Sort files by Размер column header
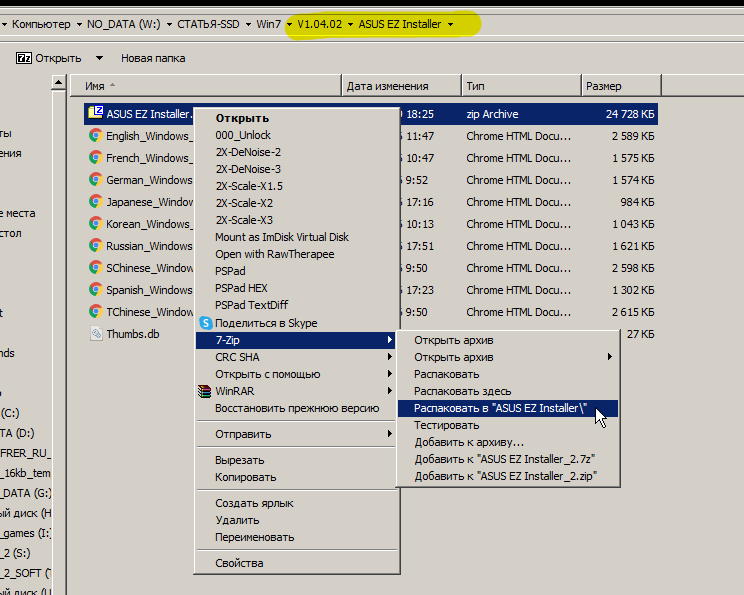Viewport: 744px width, 595px height. point(604,86)
